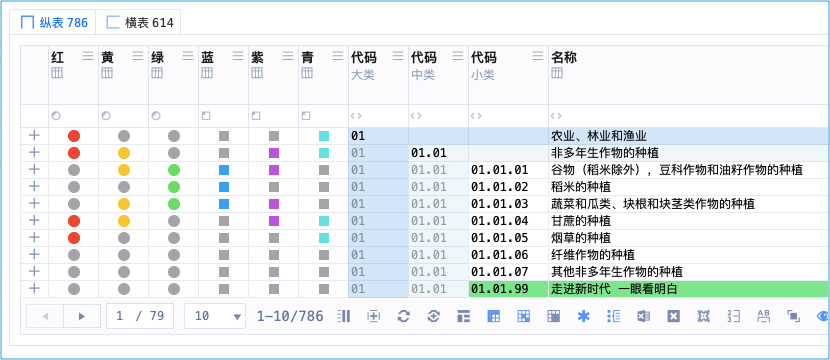Image resolution: width=830 pixels, height=360 pixels.
Task: Click the insert row plus-in-box toolbar icon
Action: click(374, 316)
